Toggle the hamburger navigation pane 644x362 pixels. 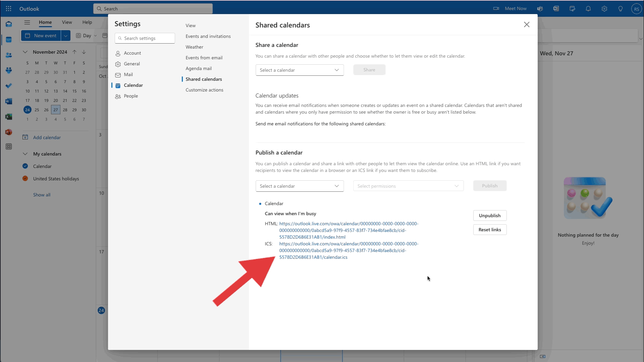pos(27,22)
